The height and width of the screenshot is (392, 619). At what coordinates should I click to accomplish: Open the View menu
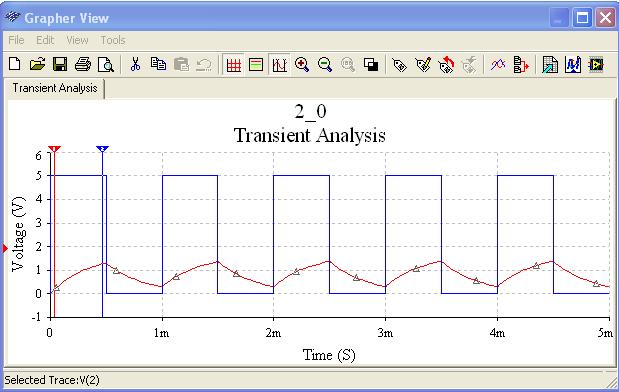pyautogui.click(x=77, y=40)
